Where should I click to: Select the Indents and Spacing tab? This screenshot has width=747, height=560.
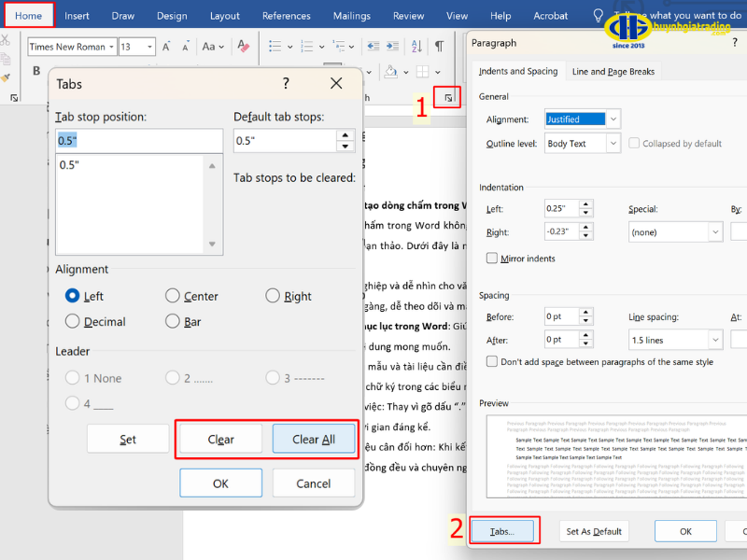coord(518,71)
